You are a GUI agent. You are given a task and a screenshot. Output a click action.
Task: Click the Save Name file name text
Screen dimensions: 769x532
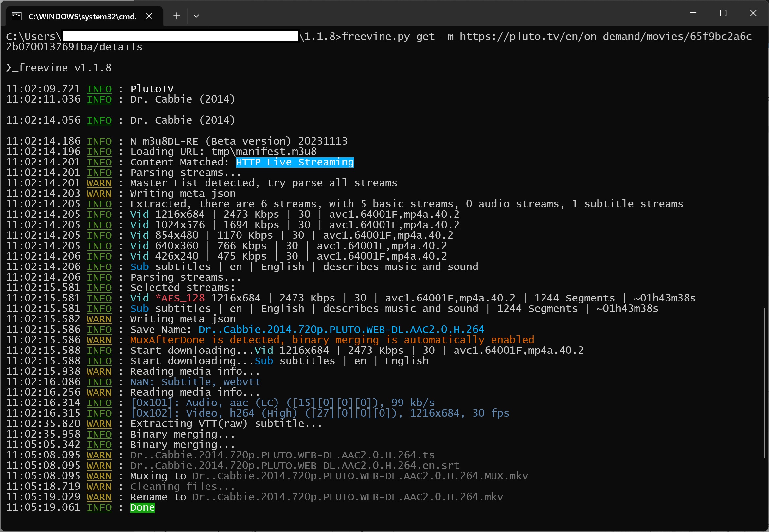pos(341,329)
